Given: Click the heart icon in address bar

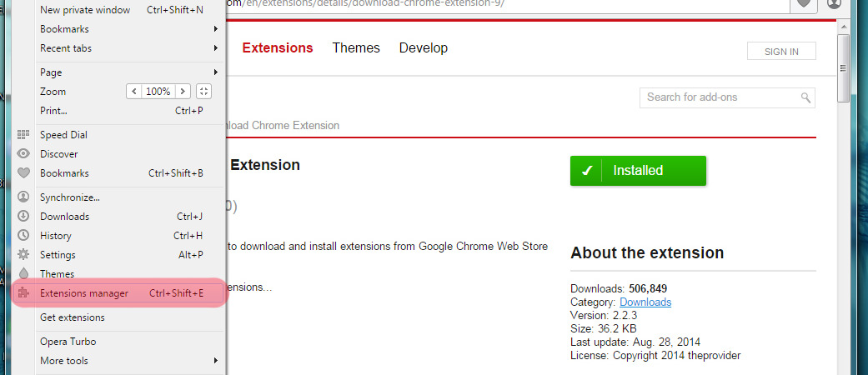Looking at the screenshot, I should tap(804, 4).
